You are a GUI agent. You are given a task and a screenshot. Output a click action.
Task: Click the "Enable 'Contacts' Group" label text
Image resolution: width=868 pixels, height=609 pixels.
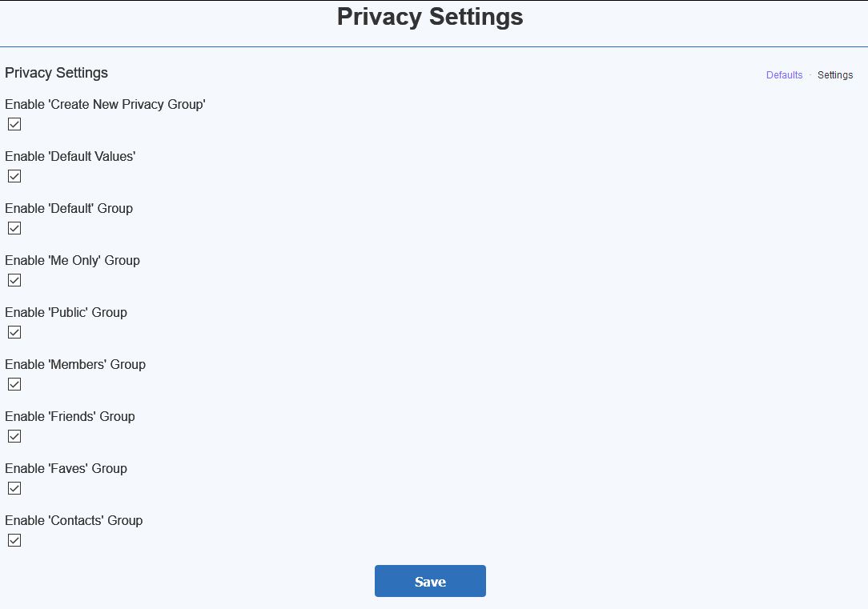coord(74,520)
